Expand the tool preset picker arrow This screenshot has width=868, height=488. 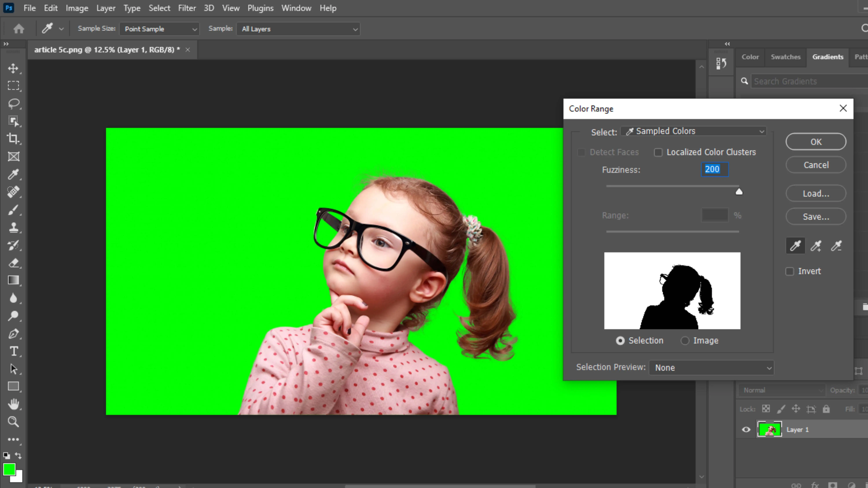pyautogui.click(x=61, y=29)
